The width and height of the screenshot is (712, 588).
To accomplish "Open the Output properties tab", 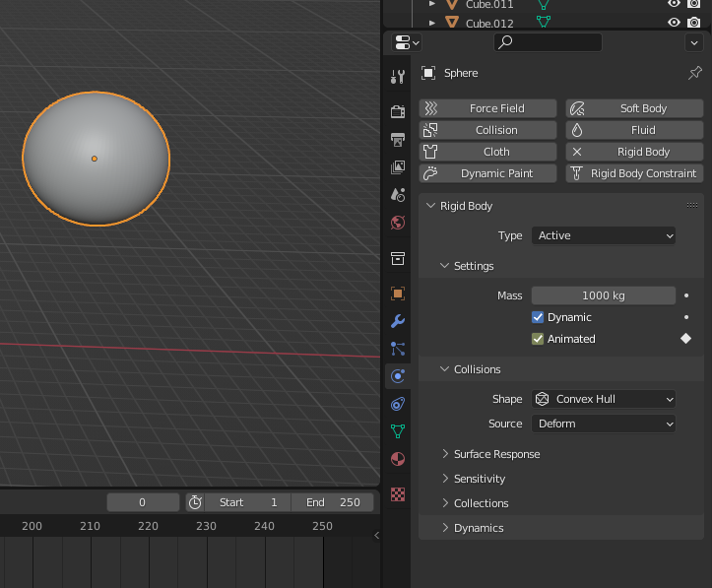I will 398,140.
